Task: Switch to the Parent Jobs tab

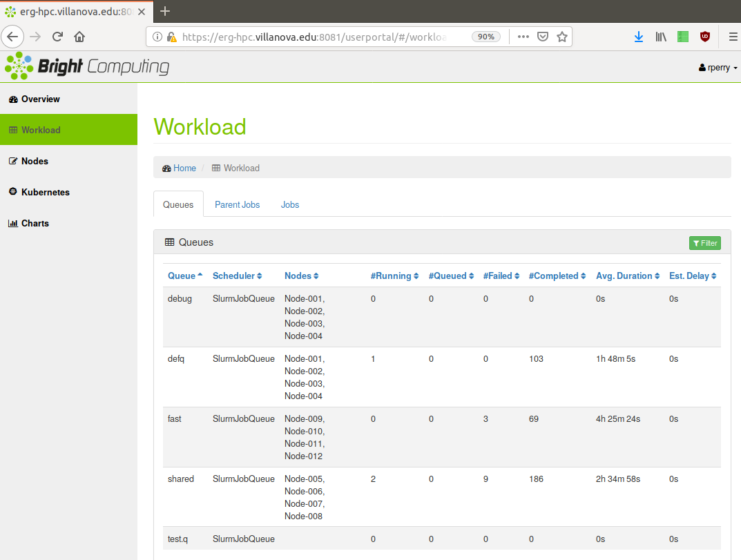Action: tap(238, 204)
